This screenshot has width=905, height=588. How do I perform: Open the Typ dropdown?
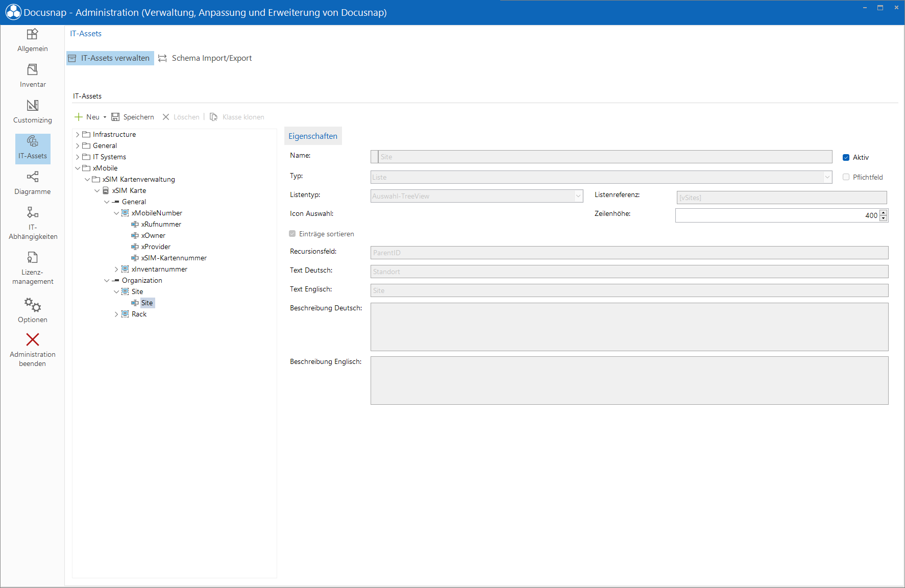tap(827, 177)
